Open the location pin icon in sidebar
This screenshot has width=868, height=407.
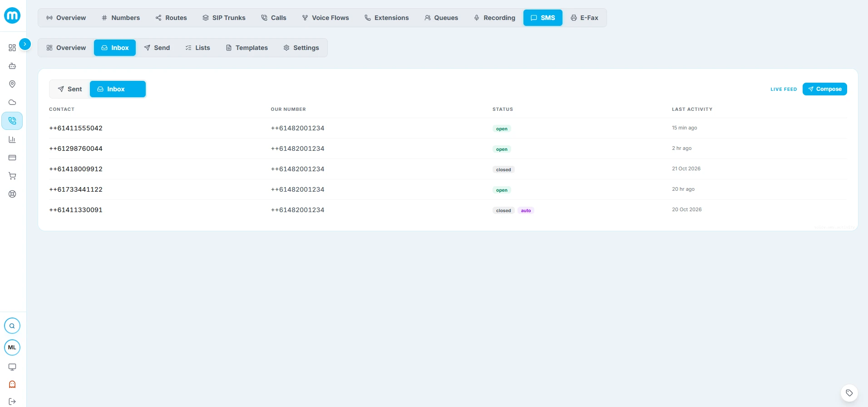tap(12, 84)
